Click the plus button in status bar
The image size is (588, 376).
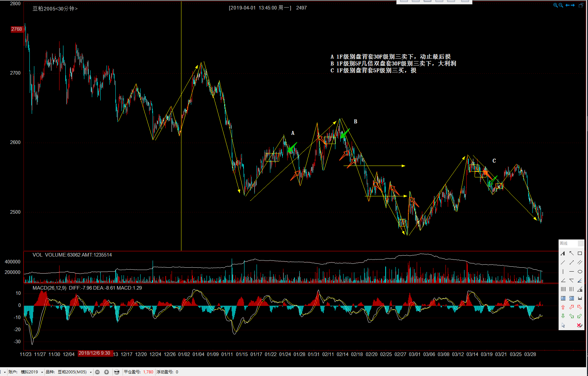click(107, 372)
